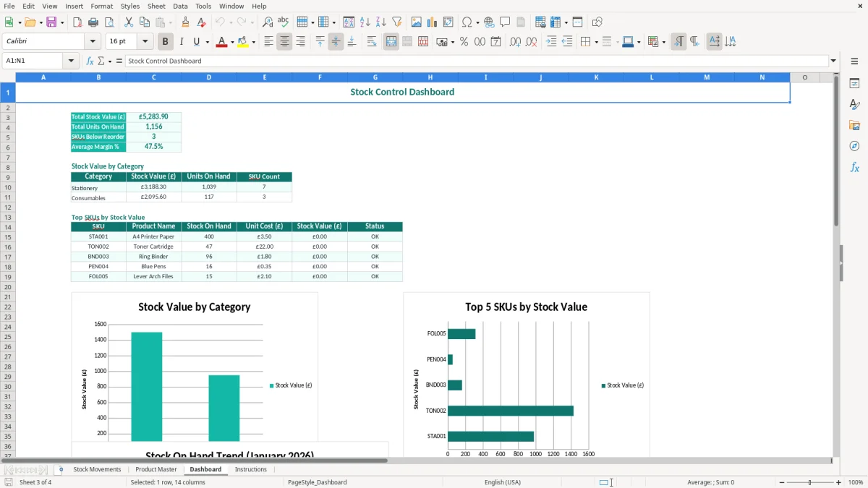The image size is (868, 488).
Task: Sort ascending with the A-Z icon
Action: click(x=365, y=22)
